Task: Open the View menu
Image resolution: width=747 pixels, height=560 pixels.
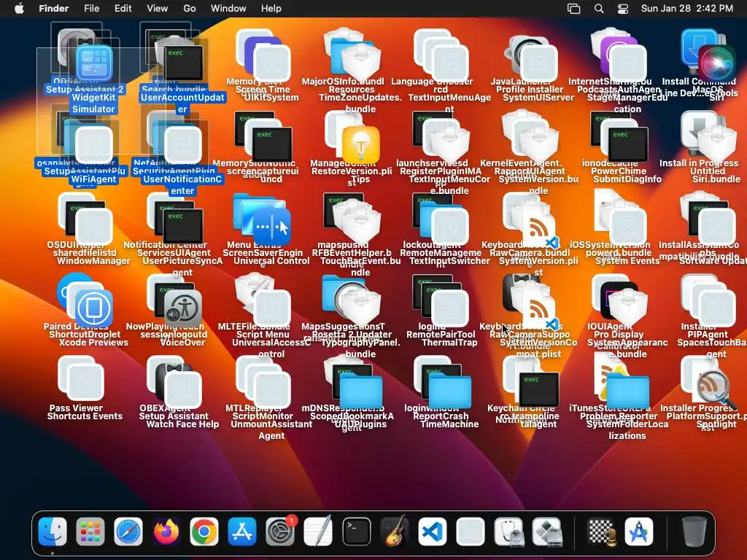Action: click(158, 9)
